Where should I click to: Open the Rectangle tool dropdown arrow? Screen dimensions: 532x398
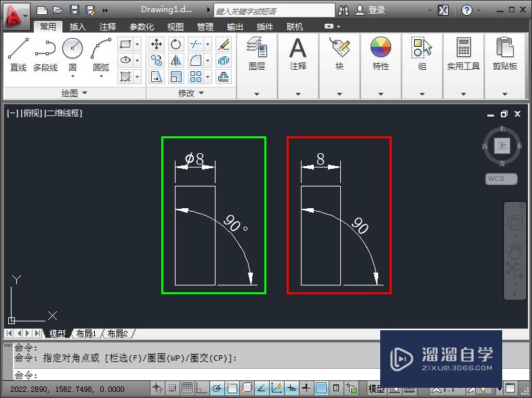click(138, 44)
